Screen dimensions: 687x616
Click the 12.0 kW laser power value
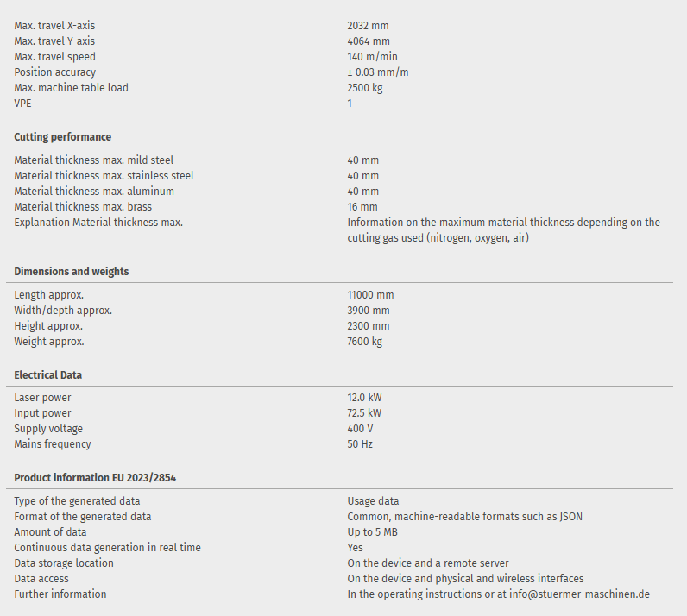(364, 398)
